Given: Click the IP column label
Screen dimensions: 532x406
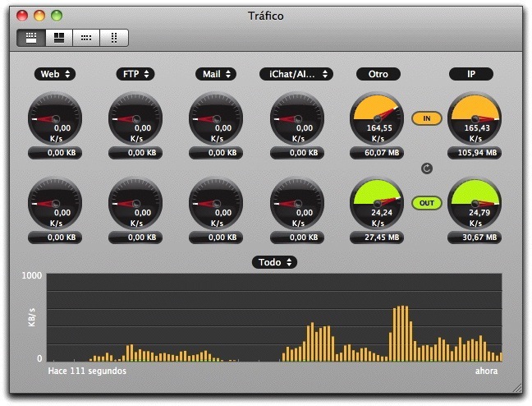Looking at the screenshot, I should click(471, 74).
